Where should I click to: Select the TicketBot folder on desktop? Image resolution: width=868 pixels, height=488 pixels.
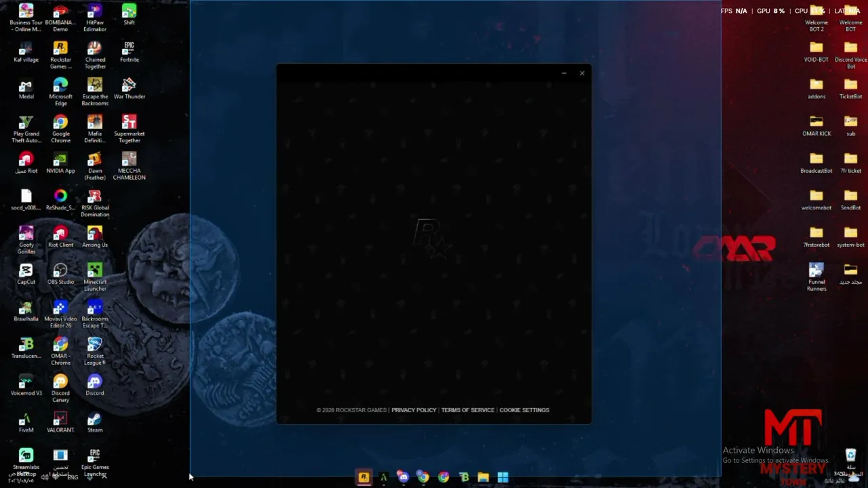(x=850, y=89)
